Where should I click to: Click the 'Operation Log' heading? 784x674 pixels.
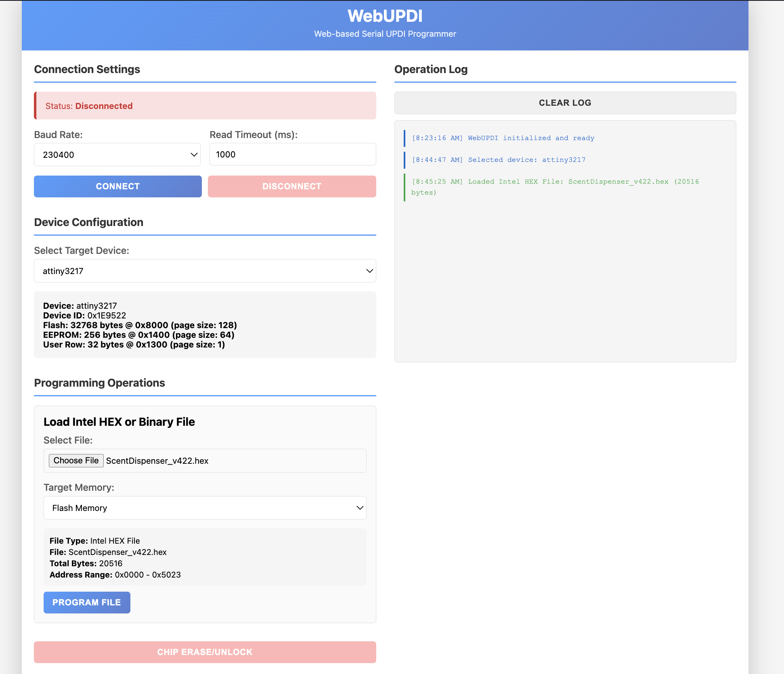click(x=431, y=69)
